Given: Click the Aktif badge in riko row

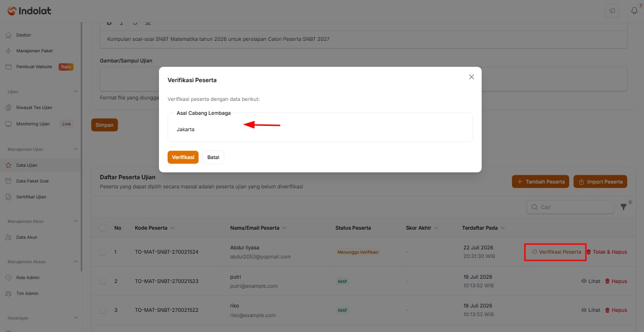Looking at the screenshot, I should pos(342,310).
